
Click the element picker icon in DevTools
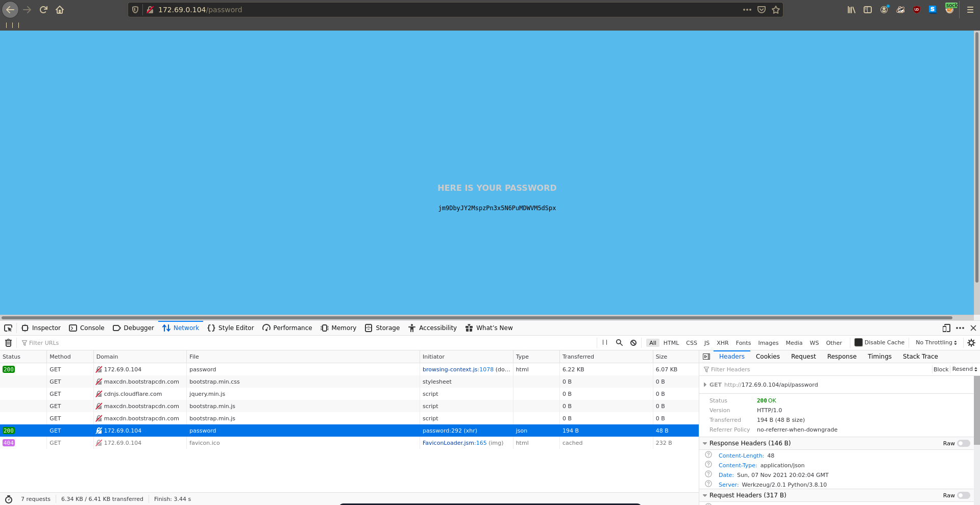pyautogui.click(x=8, y=328)
